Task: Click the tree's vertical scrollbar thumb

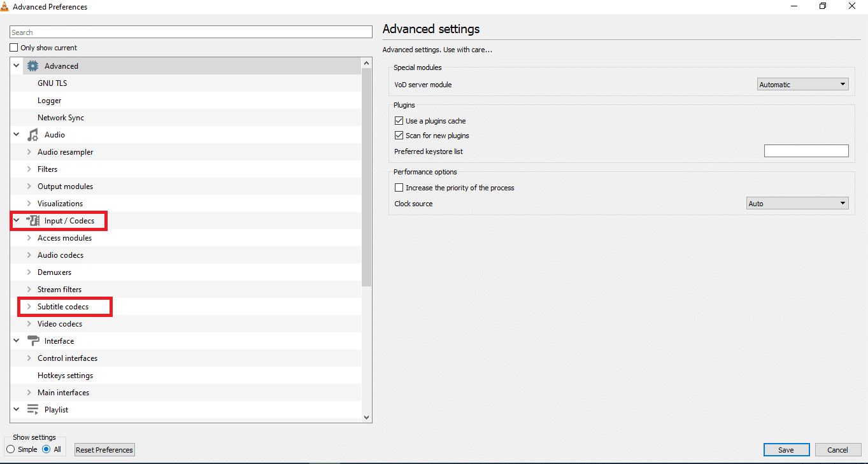Action: coord(366,177)
